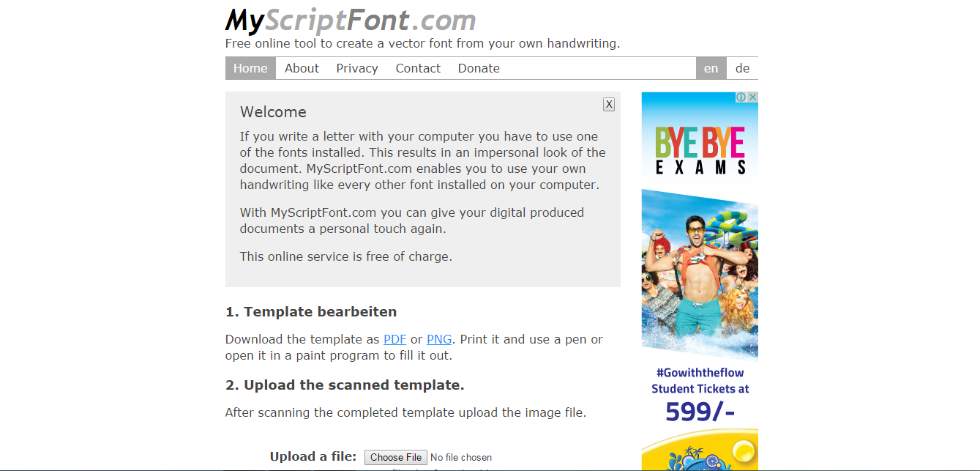The image size is (980, 471).
Task: Click '2. Upload the scanned template.' heading
Action: pyautogui.click(x=345, y=385)
